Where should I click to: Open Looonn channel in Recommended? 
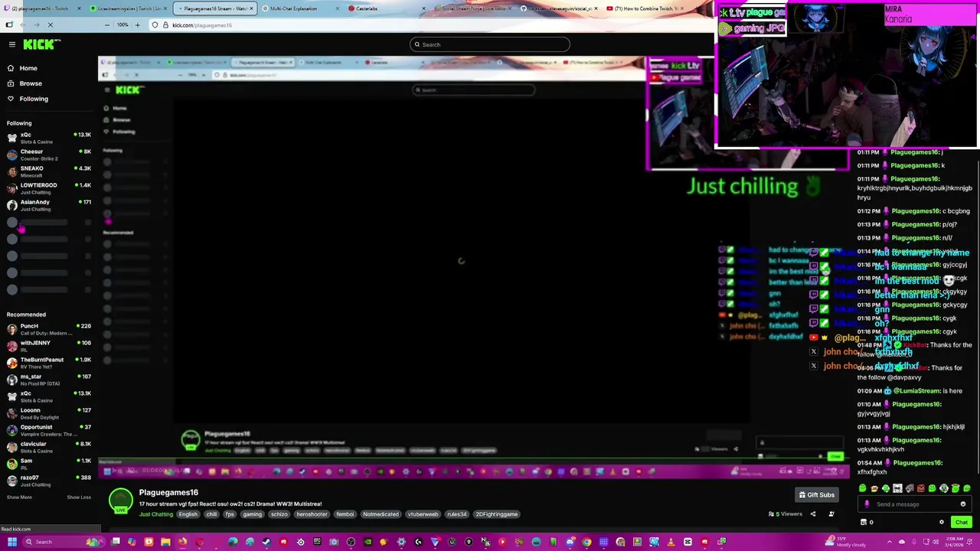[49, 413]
